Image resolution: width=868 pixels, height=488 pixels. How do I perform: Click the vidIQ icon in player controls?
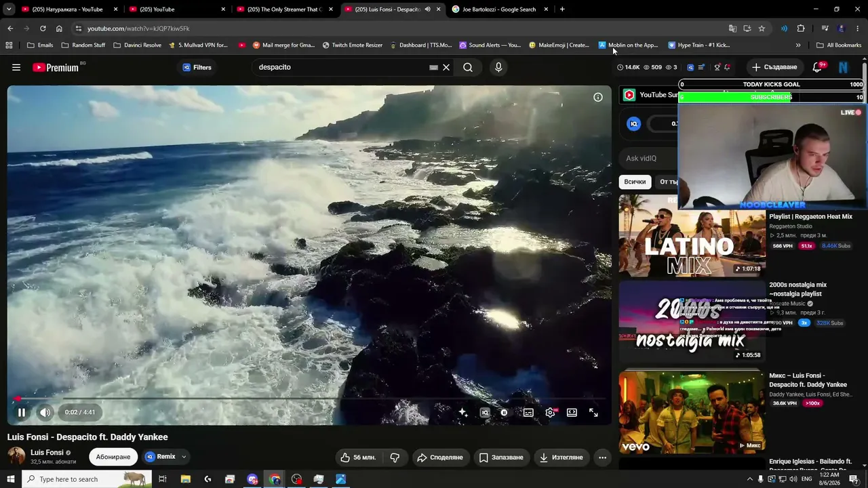click(x=485, y=412)
